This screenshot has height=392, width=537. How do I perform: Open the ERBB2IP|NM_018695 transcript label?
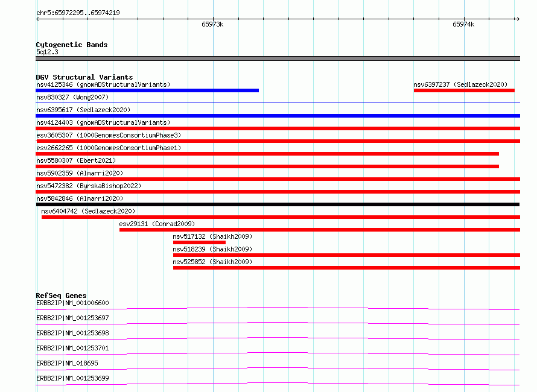[67, 363]
